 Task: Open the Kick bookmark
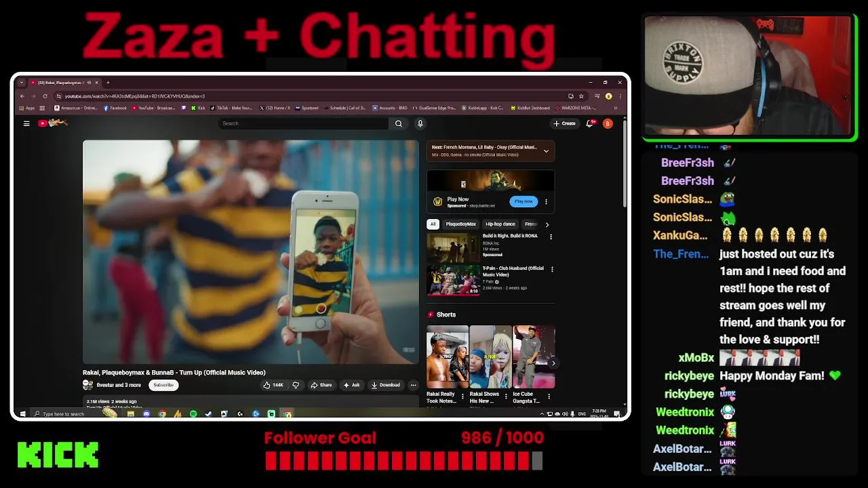pos(198,108)
